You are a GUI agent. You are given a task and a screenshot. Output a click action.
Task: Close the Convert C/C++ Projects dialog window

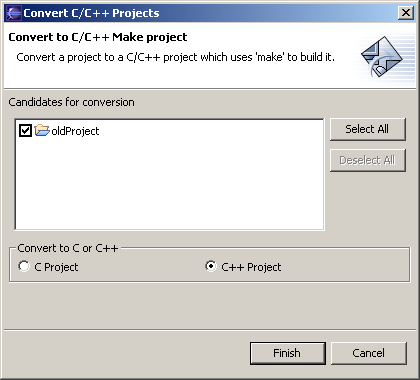[406, 13]
